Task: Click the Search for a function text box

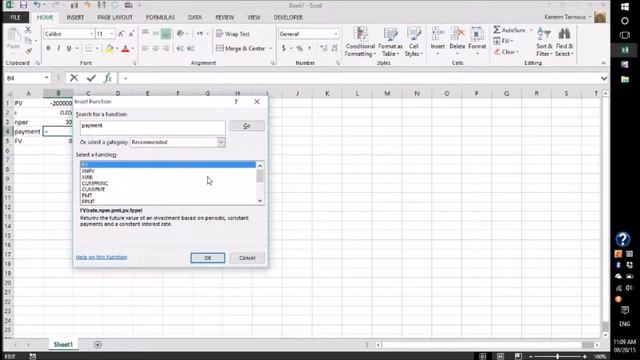Action: click(152, 127)
